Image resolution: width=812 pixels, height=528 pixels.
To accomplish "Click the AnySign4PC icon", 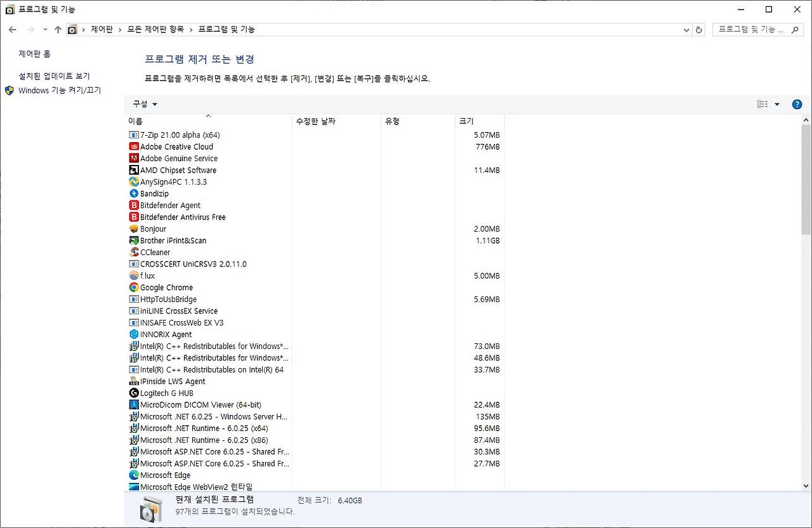I will tap(134, 182).
